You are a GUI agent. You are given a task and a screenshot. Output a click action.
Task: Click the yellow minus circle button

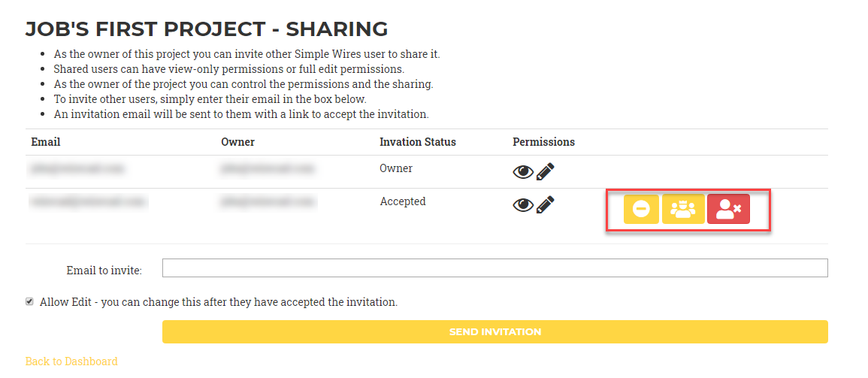(x=641, y=209)
